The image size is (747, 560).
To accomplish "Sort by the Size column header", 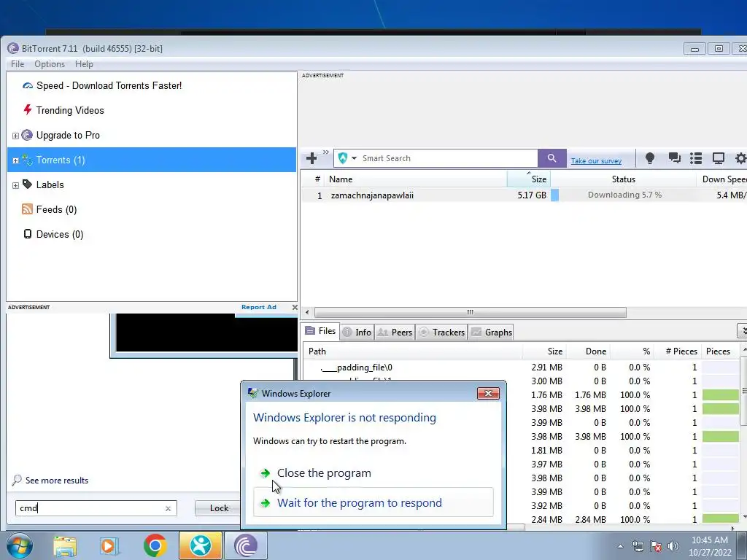I will tap(529, 179).
